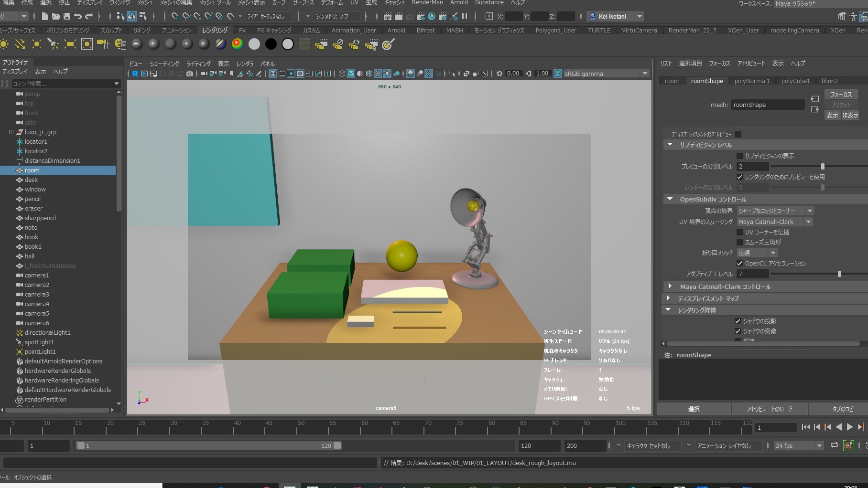
Task: Enable the サブディビジョンの表示 checkbox
Action: tap(739, 156)
